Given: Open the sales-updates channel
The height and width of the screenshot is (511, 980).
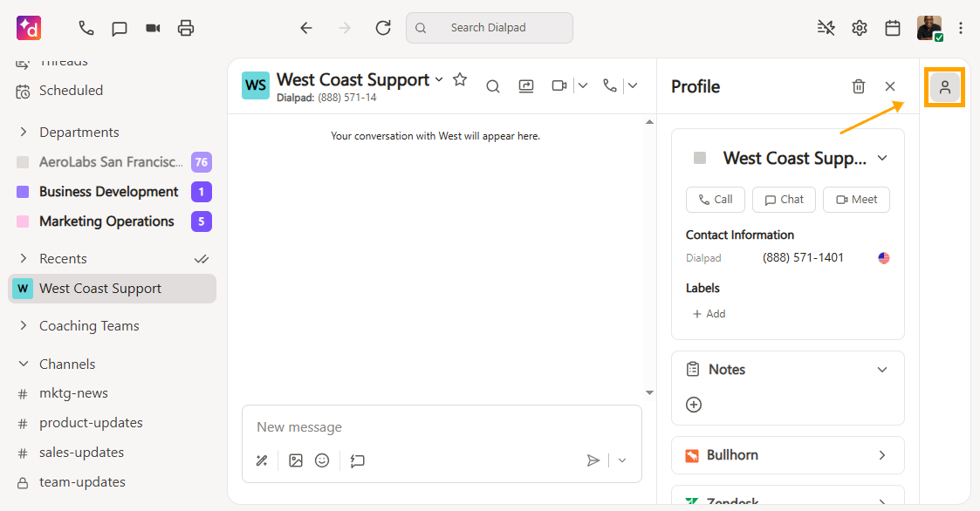Looking at the screenshot, I should [x=81, y=453].
